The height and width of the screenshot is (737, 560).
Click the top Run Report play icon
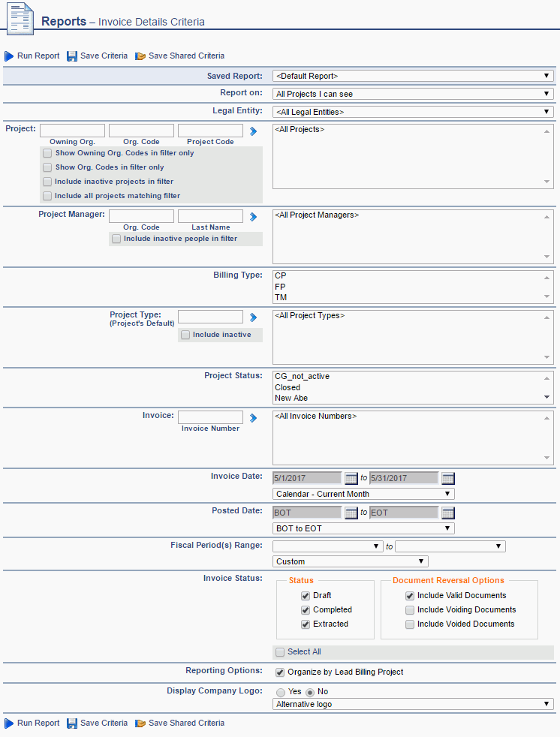(x=9, y=56)
